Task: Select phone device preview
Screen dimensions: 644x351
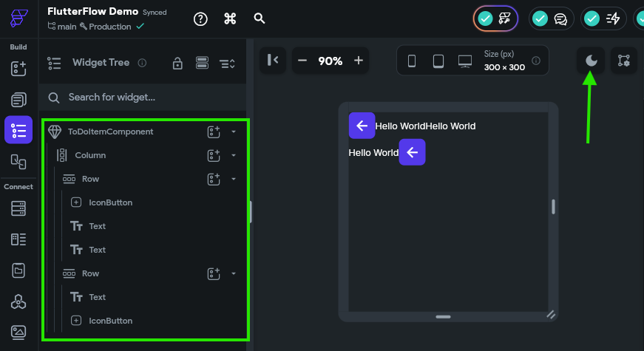Action: pyautogui.click(x=412, y=61)
